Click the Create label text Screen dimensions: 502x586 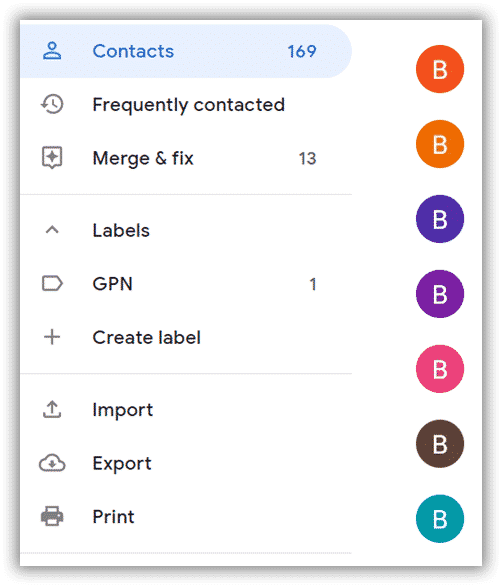click(147, 337)
